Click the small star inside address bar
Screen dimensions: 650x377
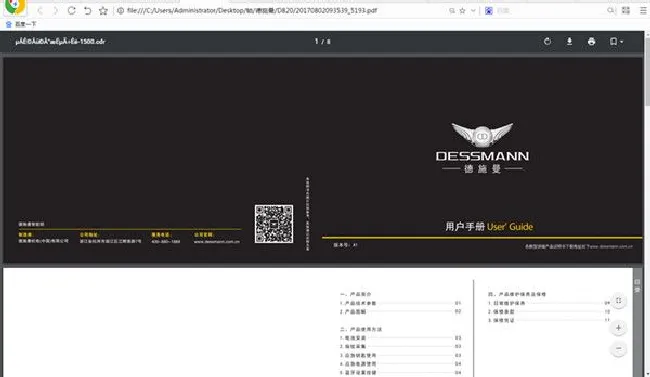click(x=462, y=11)
